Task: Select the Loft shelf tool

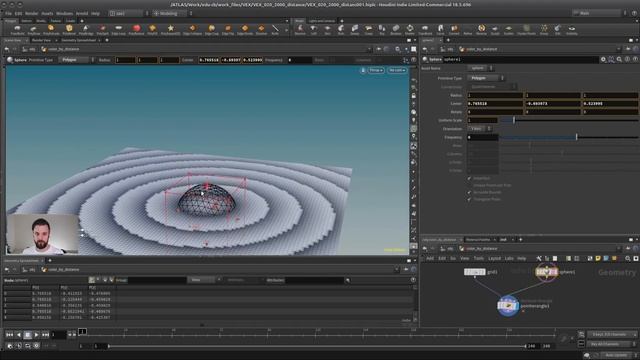Action: click(x=313, y=29)
